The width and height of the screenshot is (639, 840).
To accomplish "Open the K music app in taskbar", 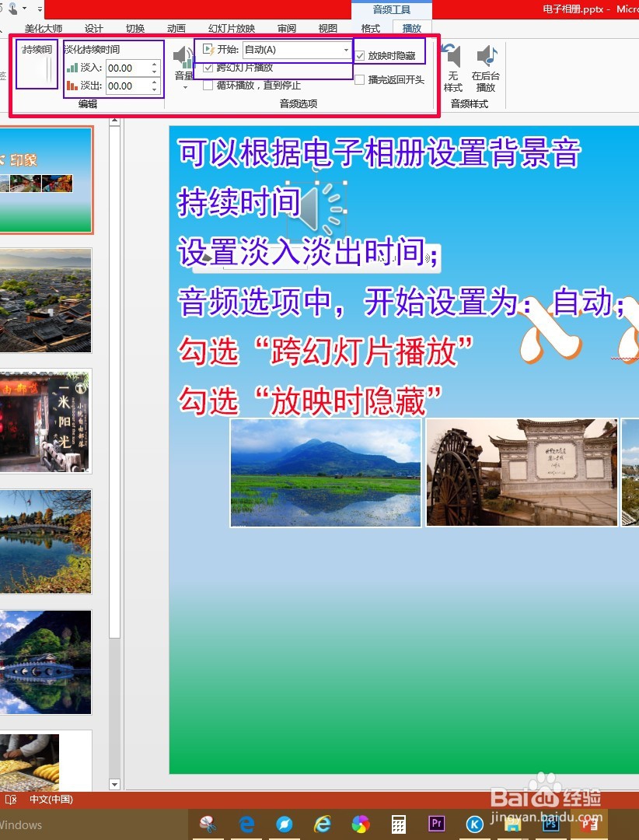I will 474,824.
